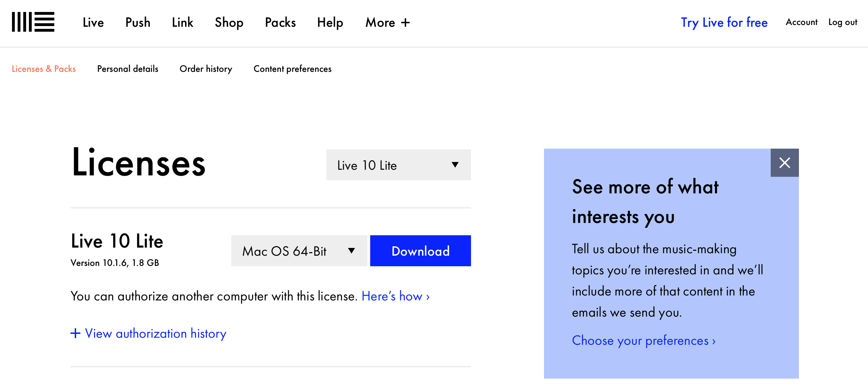Image resolution: width=868 pixels, height=386 pixels.
Task: Open the Order history tab
Action: pos(206,69)
